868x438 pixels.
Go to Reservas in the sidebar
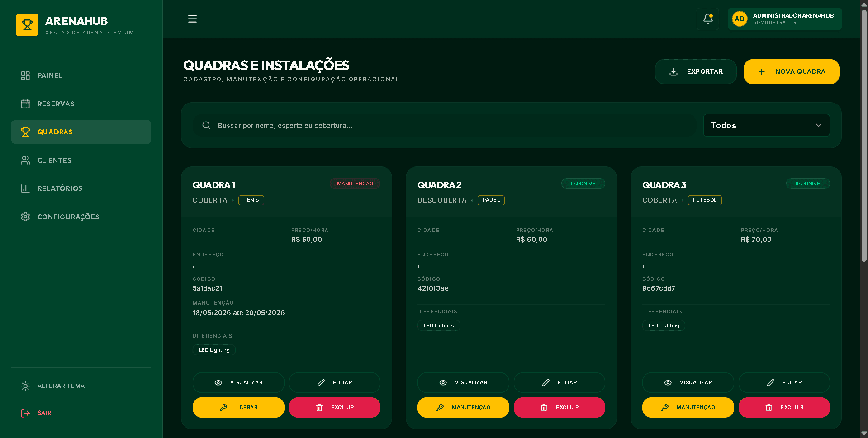81,104
